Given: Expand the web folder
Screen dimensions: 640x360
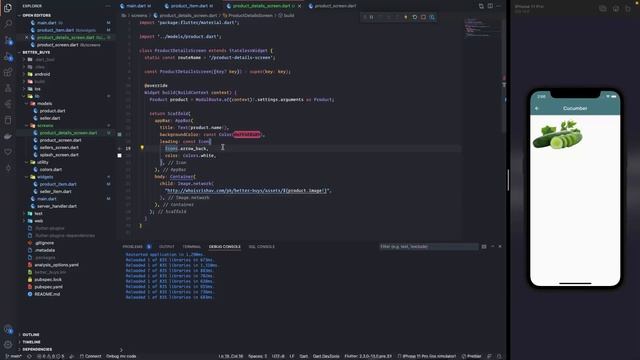Looking at the screenshot, I should [x=38, y=221].
